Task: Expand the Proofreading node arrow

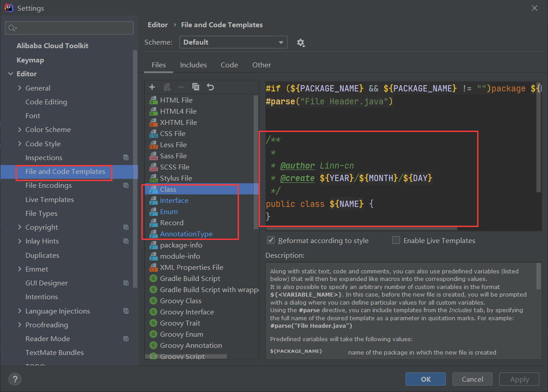Action: [x=20, y=325]
